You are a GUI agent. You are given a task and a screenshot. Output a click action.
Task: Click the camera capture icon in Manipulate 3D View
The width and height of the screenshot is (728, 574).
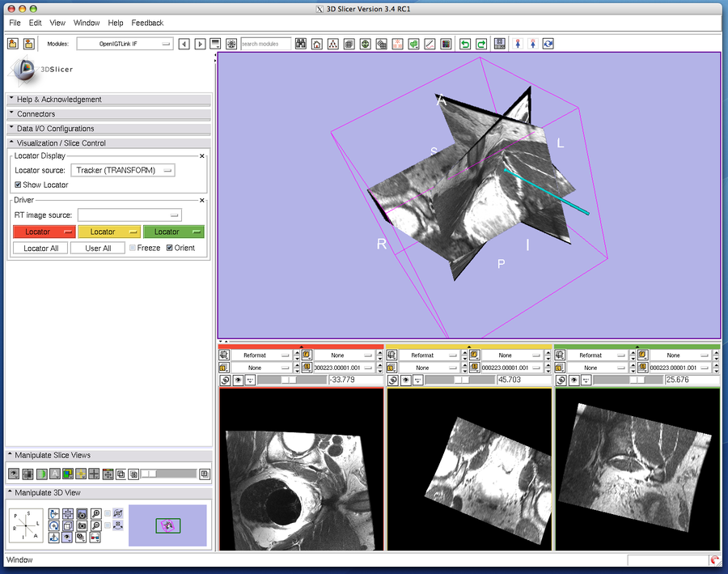coord(82,525)
